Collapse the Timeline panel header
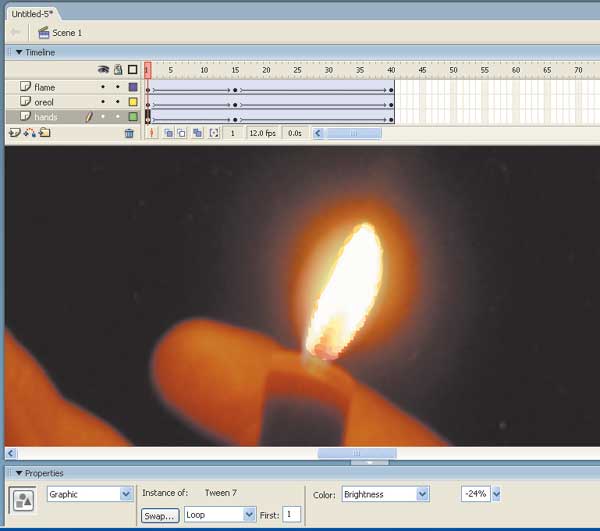Image resolution: width=600 pixels, height=531 pixels. click(x=10, y=52)
